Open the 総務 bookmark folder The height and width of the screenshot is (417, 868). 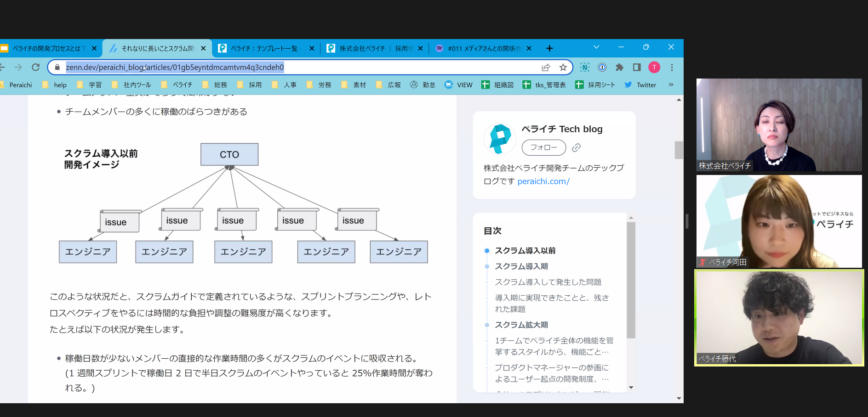[x=215, y=85]
